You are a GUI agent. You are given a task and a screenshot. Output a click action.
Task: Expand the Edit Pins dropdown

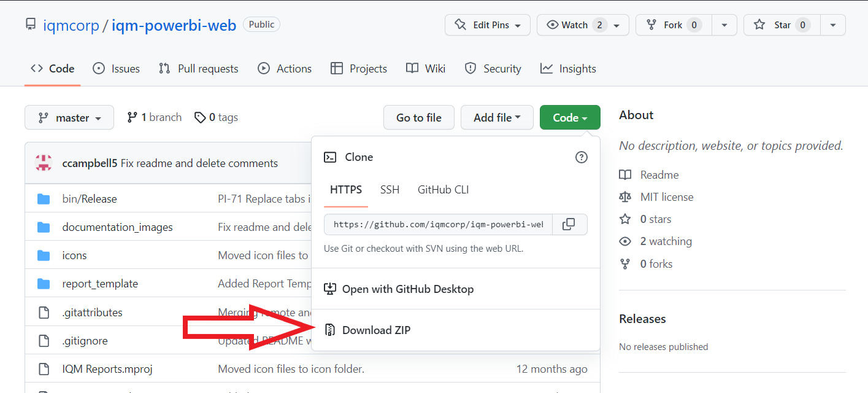488,25
